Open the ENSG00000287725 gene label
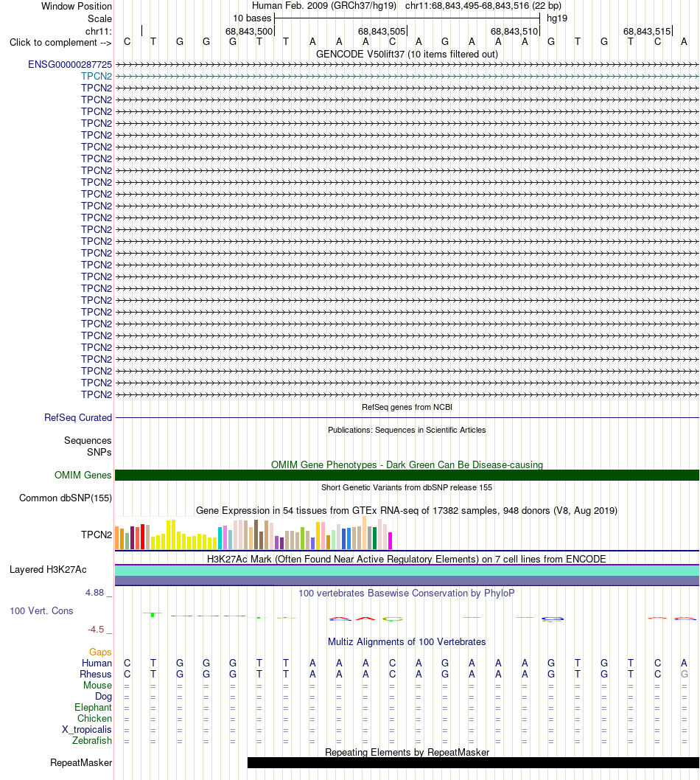Screen dimensions: 700x780 70,65
